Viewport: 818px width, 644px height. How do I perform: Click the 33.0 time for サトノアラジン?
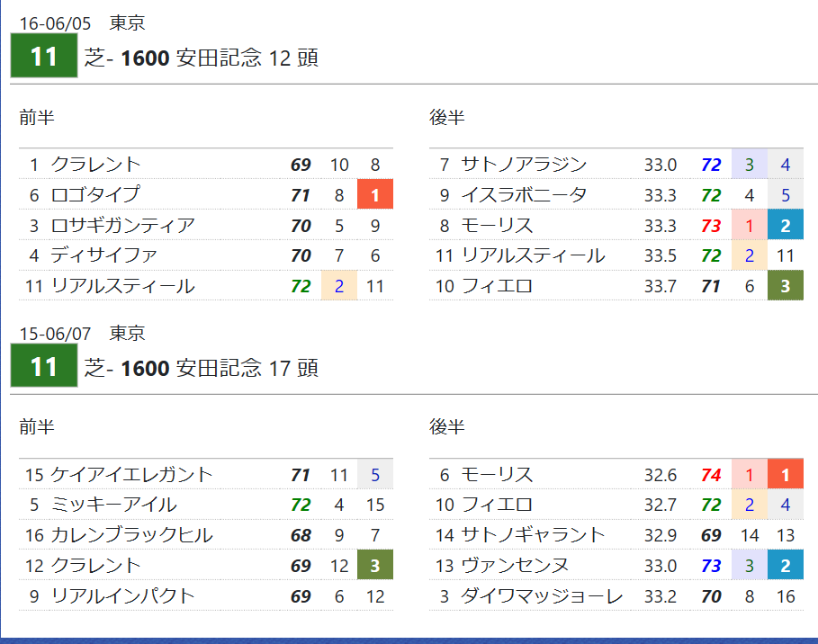[660, 165]
